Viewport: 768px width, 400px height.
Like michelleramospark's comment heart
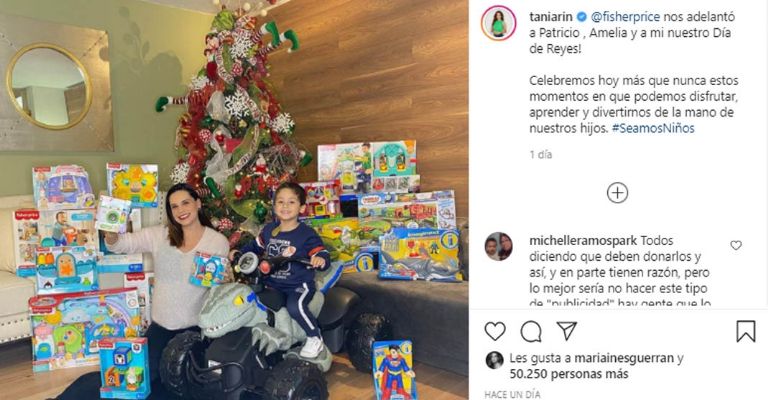tap(736, 245)
